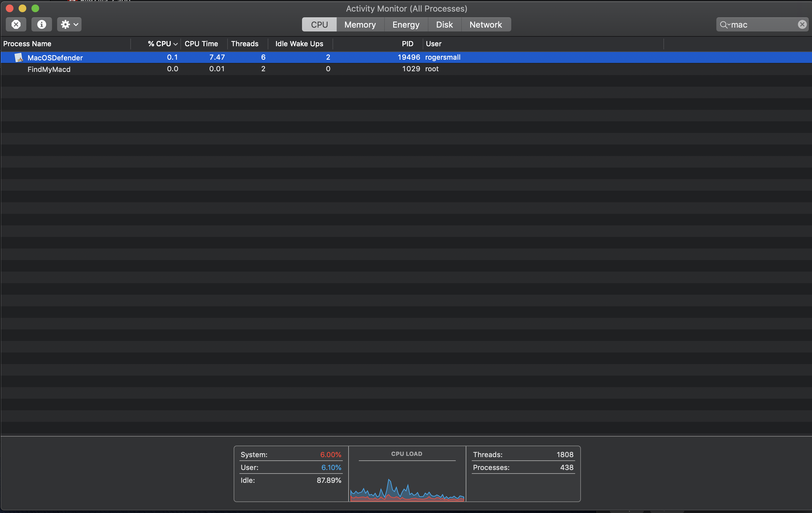Click the magnifying glass search icon
The height and width of the screenshot is (513, 812).
pos(723,25)
